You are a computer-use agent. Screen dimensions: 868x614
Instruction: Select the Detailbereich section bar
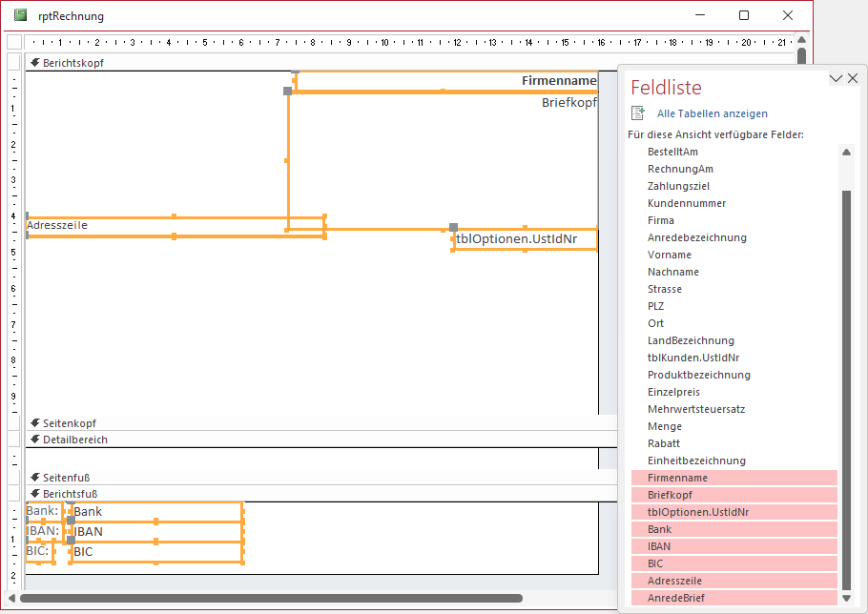(x=286, y=440)
